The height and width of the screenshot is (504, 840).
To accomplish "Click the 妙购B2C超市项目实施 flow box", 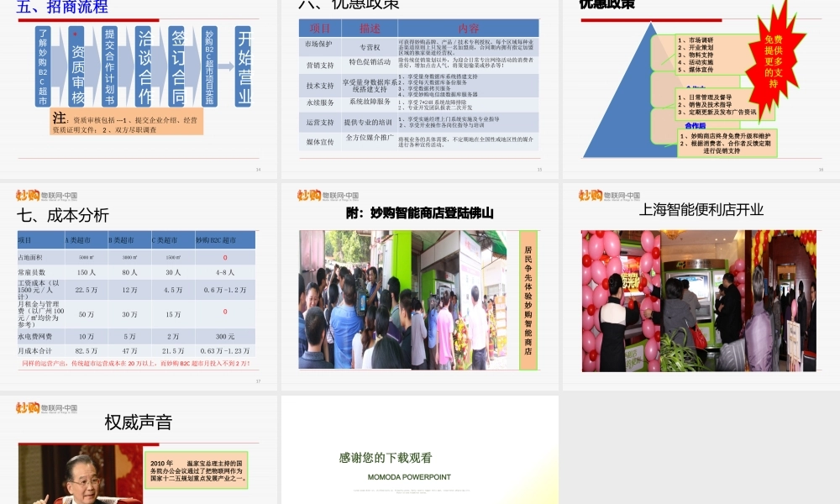I will pos(209,66).
